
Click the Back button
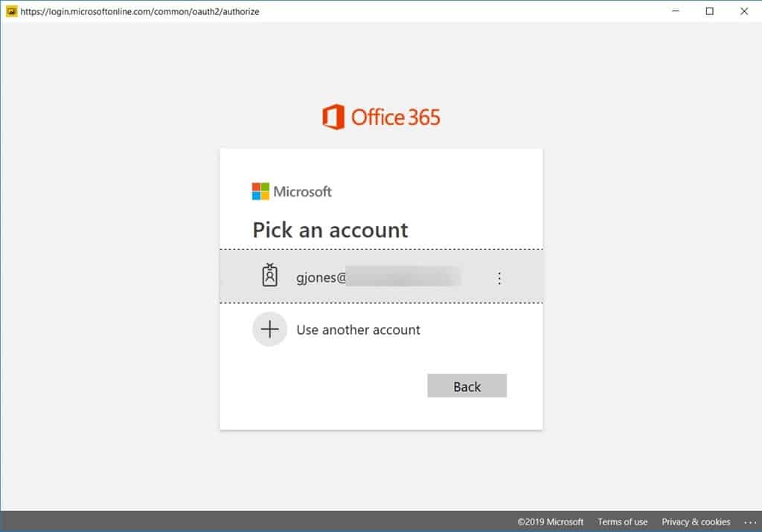pyautogui.click(x=467, y=385)
